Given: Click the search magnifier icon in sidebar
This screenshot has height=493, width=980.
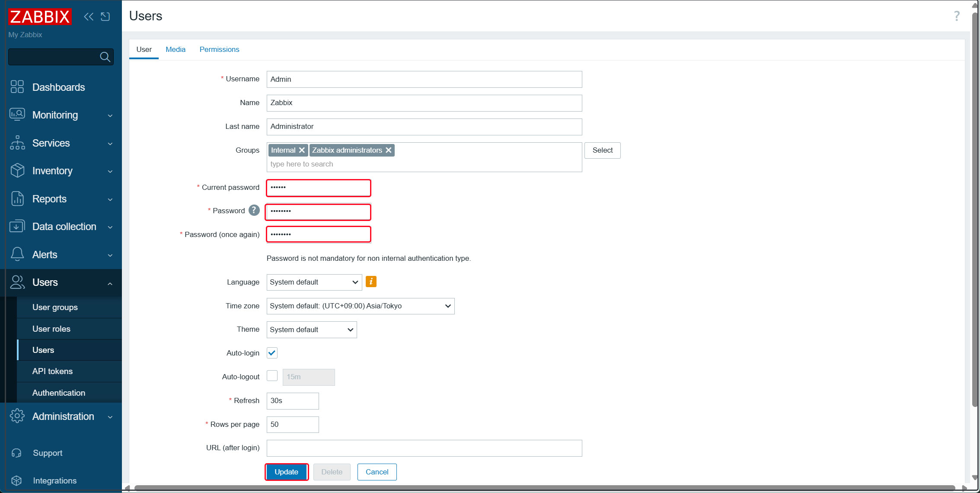Looking at the screenshot, I should tap(105, 57).
